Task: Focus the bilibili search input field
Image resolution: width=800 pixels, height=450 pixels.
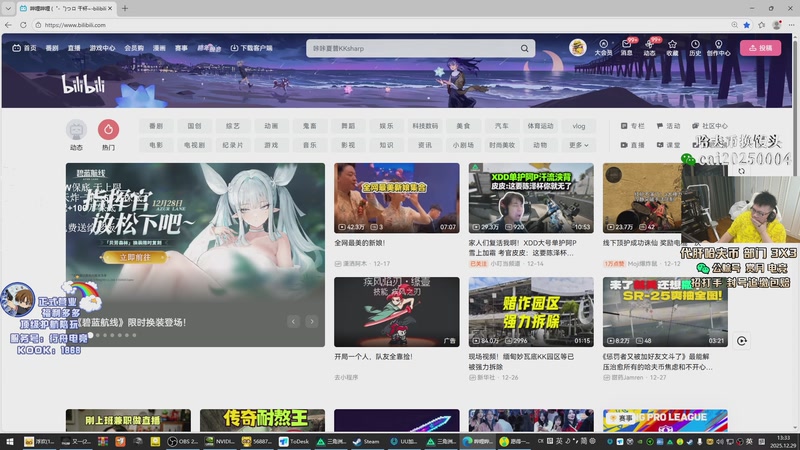Action: pos(413,48)
